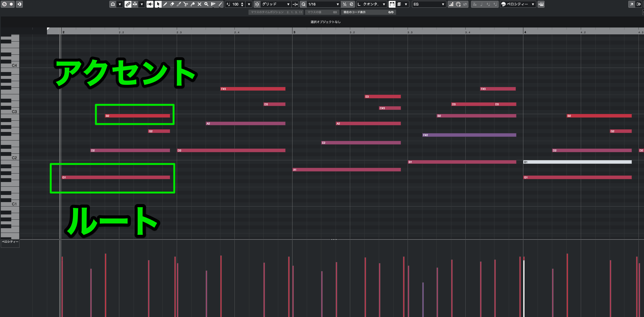Select the Mute X tool
644x317 pixels.
tap(199, 4)
